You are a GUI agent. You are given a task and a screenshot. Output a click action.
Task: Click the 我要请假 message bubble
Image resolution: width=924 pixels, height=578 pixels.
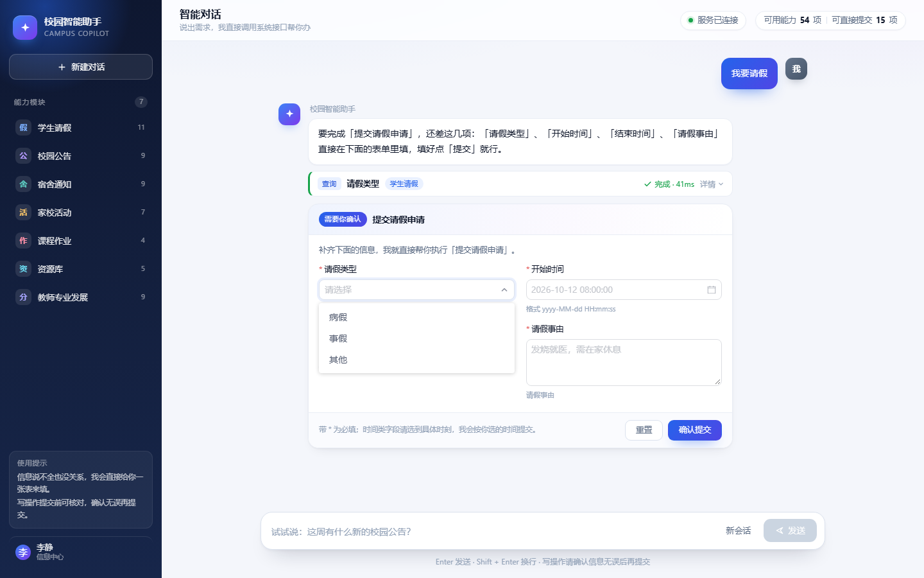click(x=749, y=73)
